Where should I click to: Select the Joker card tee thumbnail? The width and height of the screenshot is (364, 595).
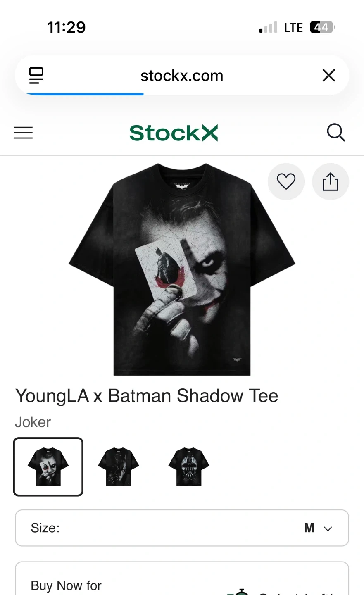pyautogui.click(x=48, y=466)
